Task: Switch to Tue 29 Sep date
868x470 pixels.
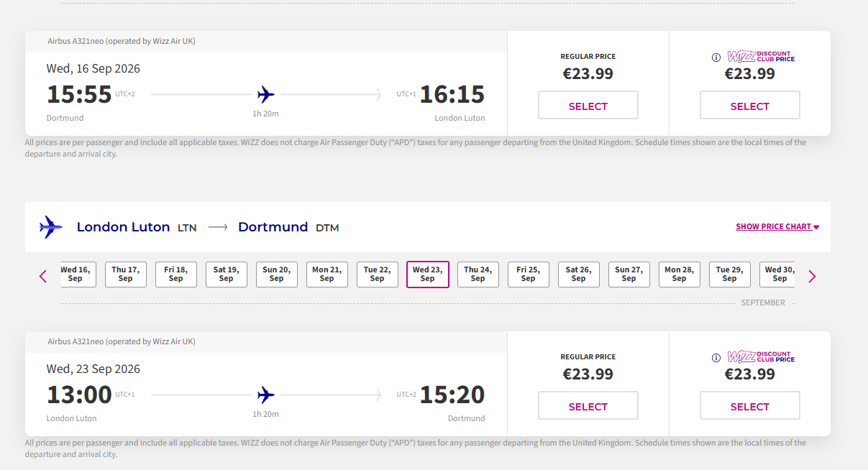Action: point(730,275)
